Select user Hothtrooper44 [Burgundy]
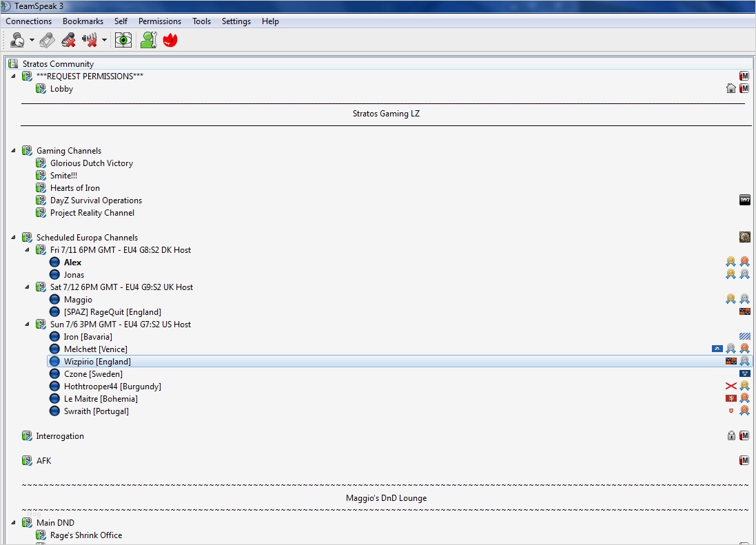This screenshot has width=756, height=545. pyautogui.click(x=112, y=387)
